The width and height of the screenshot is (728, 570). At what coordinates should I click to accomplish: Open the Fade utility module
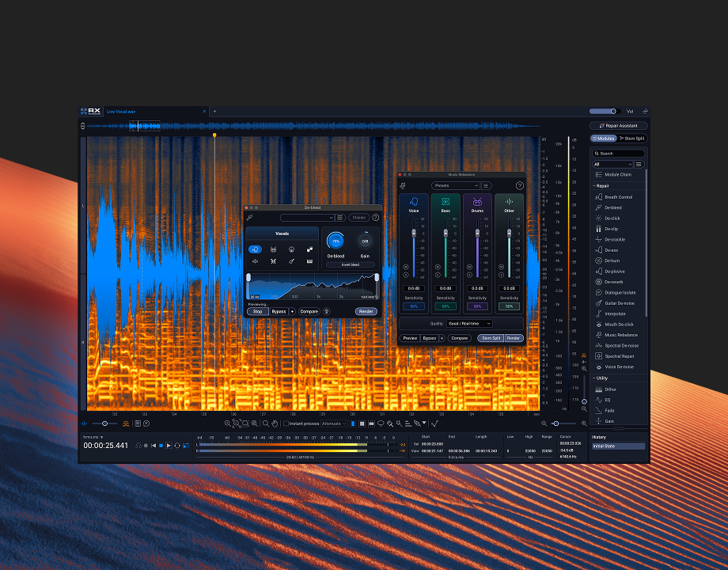pos(605,411)
